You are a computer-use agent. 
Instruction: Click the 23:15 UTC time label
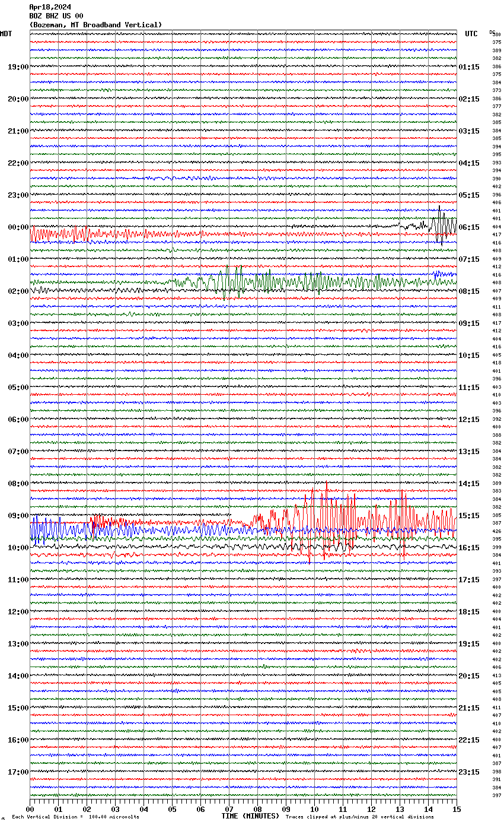tap(469, 772)
